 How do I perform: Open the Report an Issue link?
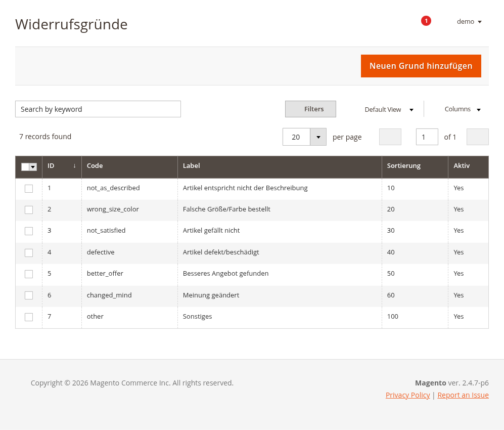point(463,395)
